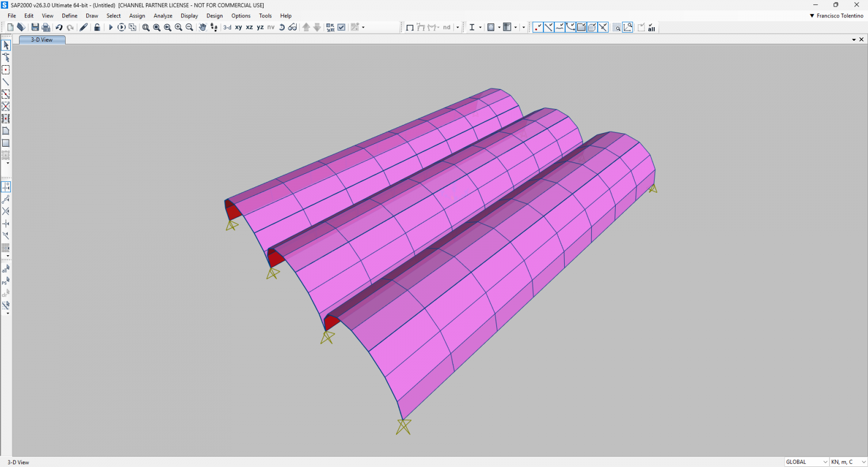Open the Analyze menu
The image size is (868, 467).
coord(163,16)
